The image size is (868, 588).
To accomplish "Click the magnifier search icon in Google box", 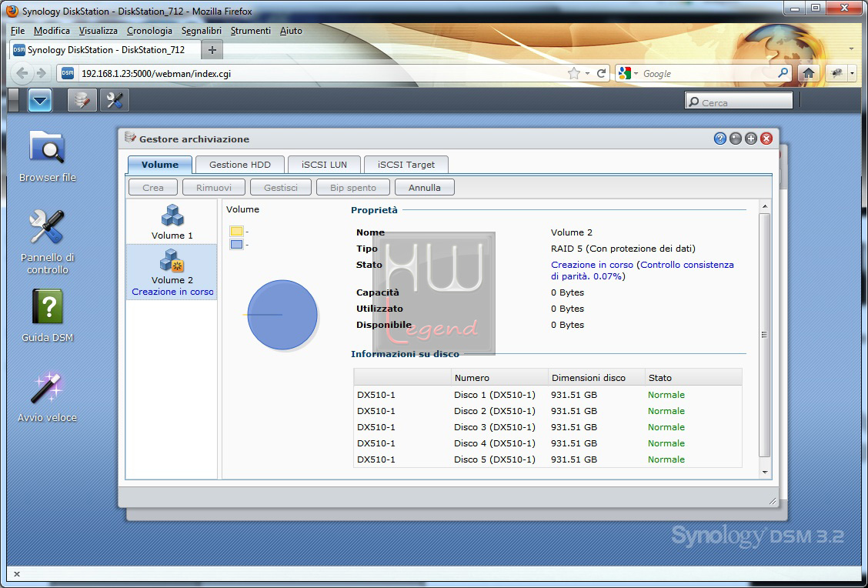I will coord(783,73).
